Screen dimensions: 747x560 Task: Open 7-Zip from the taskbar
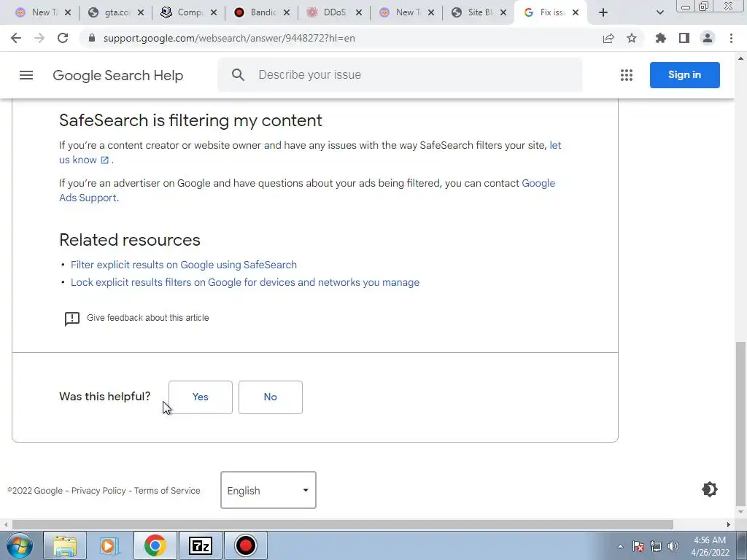(200, 545)
